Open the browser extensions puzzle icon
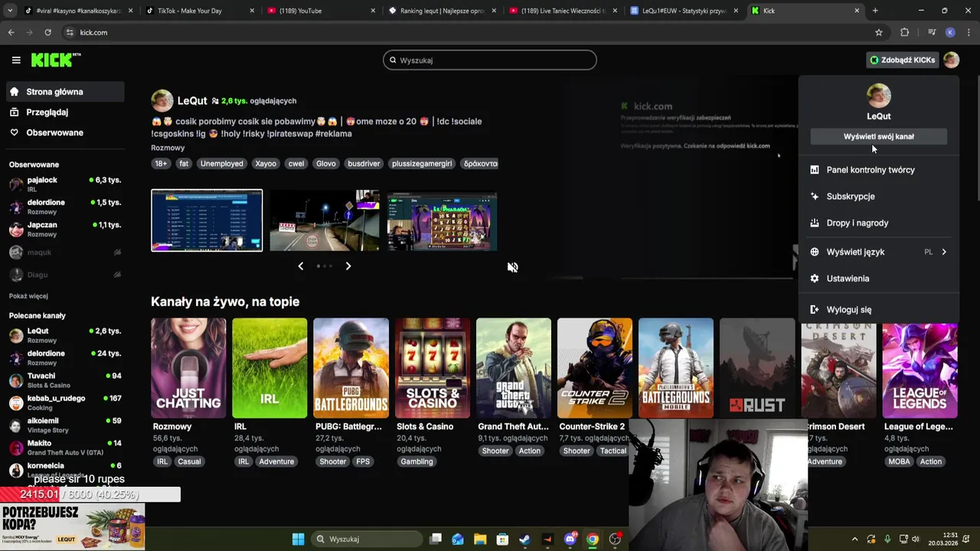The image size is (980, 551). click(x=905, y=32)
